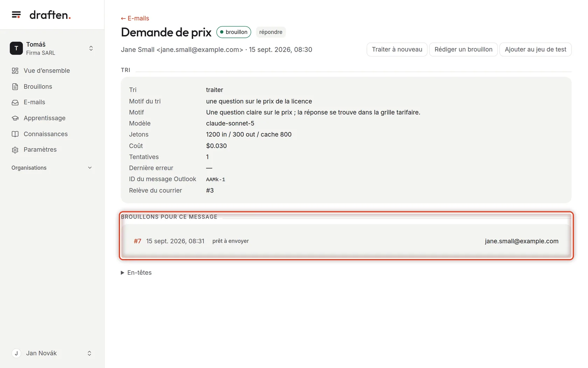This screenshot has width=588, height=368.
Task: Open the draften logo home link
Action: pyautogui.click(x=50, y=15)
